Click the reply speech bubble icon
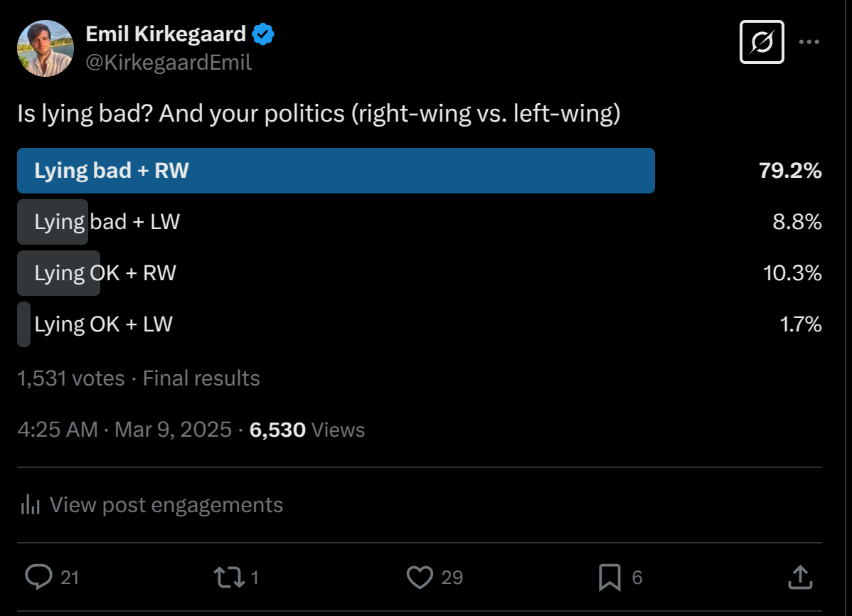 38,577
